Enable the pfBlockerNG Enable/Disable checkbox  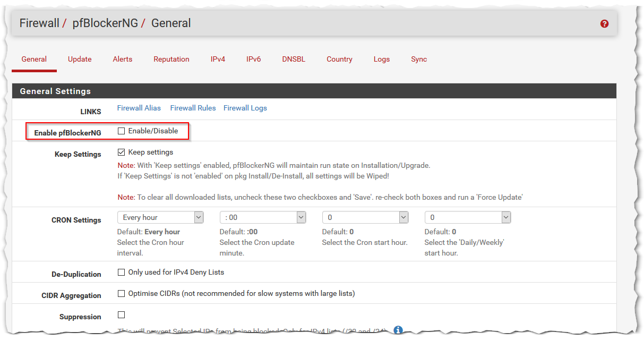point(122,131)
